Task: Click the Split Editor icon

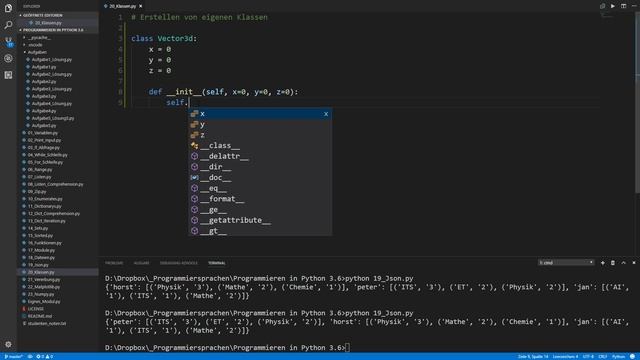Action: pyautogui.click(x=623, y=6)
